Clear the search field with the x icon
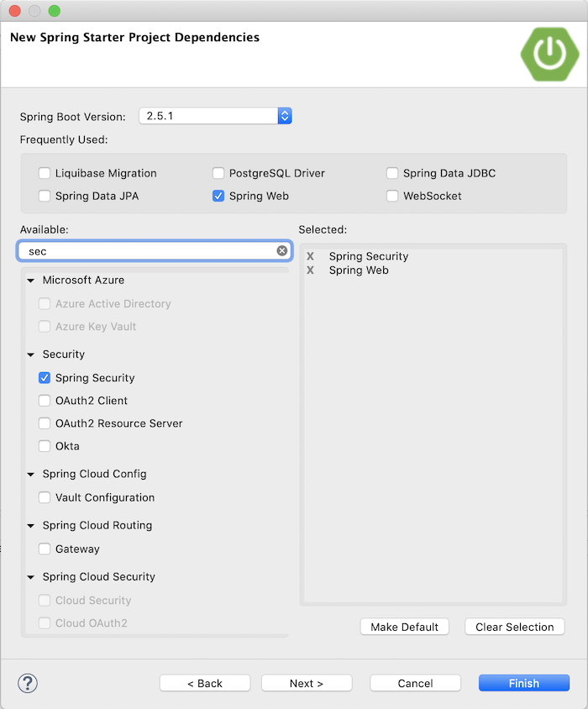The image size is (588, 709). coord(281,250)
